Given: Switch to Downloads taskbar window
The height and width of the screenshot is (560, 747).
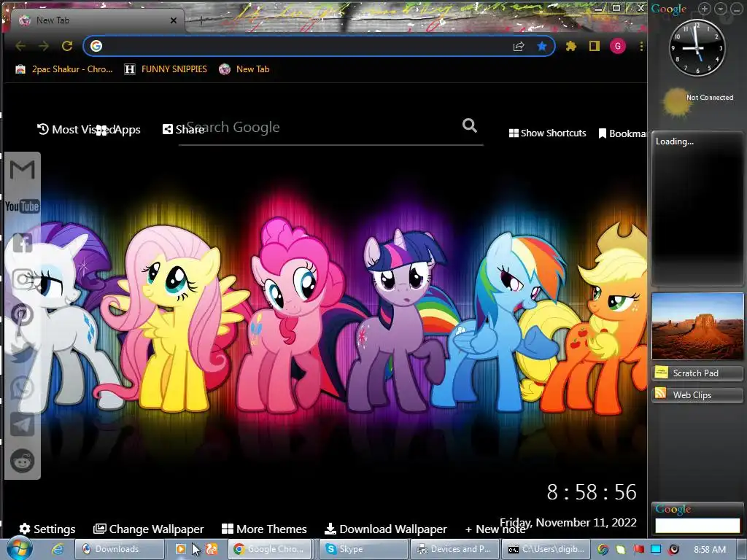Looking at the screenshot, I should [x=119, y=549].
